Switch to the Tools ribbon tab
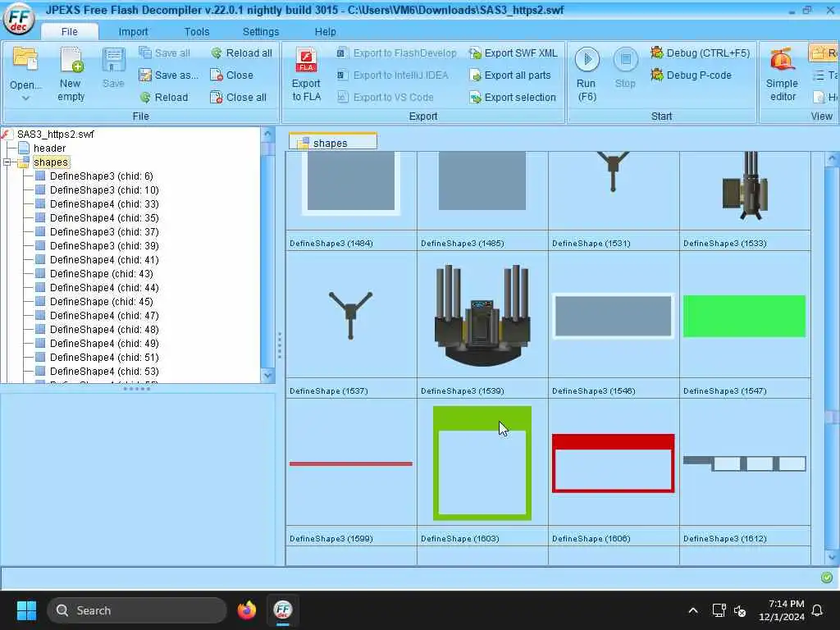Image resolution: width=840 pixels, height=630 pixels. tap(197, 32)
